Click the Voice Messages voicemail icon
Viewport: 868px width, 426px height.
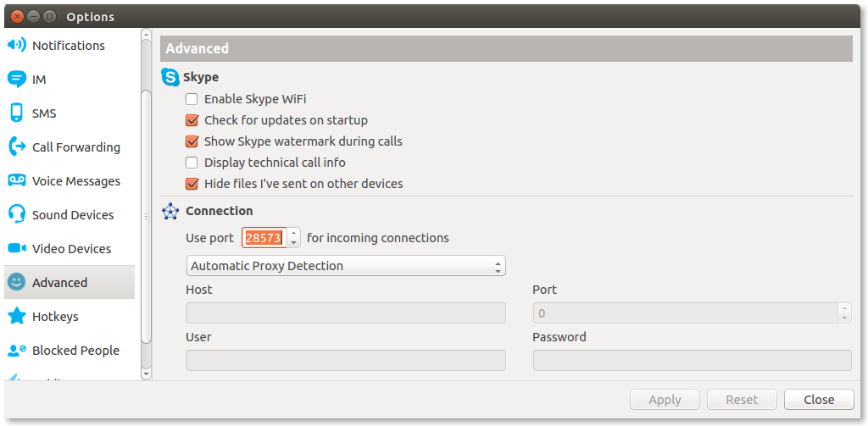pyautogui.click(x=16, y=180)
